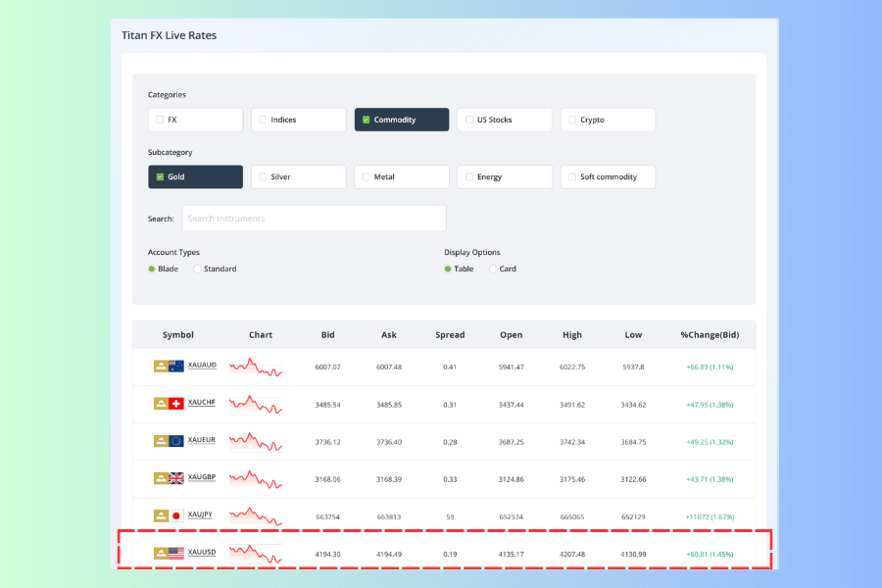The image size is (882, 588).
Task: Click XAUJPY change +11072 (1.67%)
Action: point(710,516)
